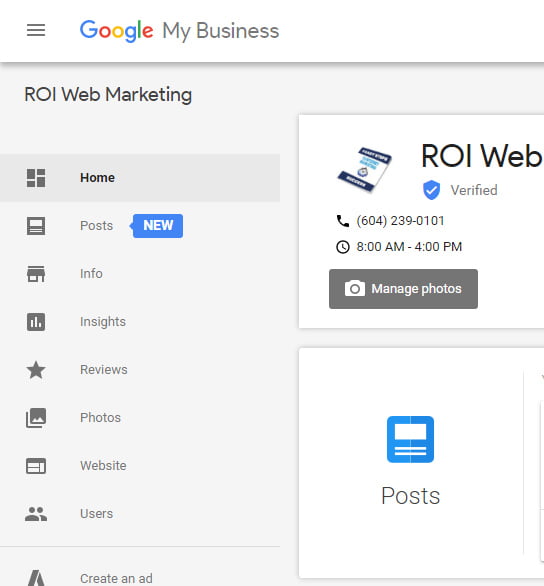This screenshot has width=544, height=586.
Task: Click the business hours 8:00 AM - 4:00 PM
Action: [x=409, y=247]
